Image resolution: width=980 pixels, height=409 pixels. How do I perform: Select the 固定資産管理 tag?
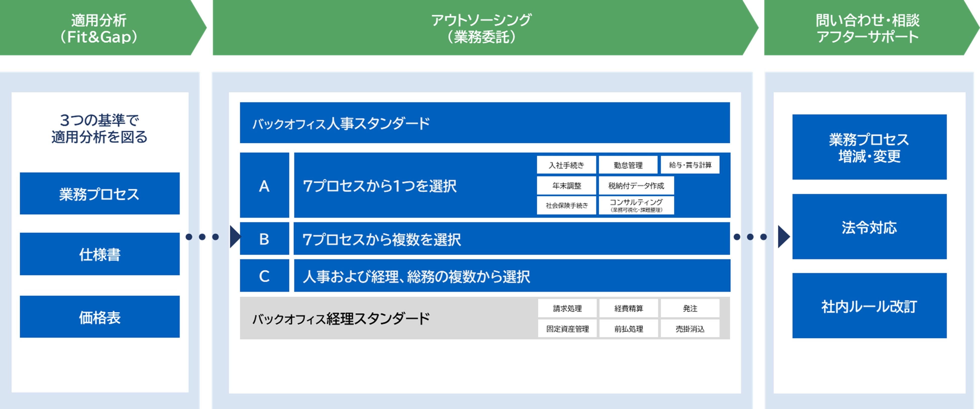pyautogui.click(x=567, y=329)
